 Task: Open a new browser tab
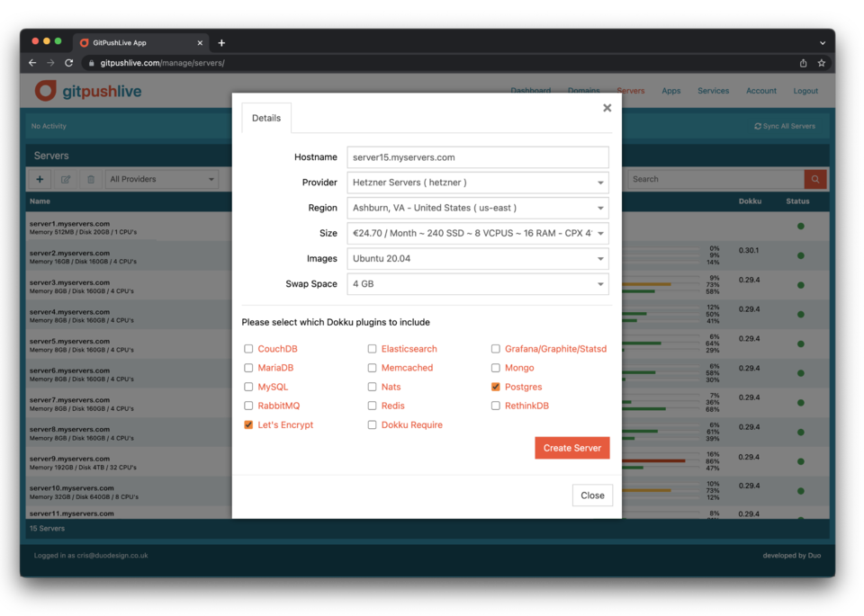[221, 43]
